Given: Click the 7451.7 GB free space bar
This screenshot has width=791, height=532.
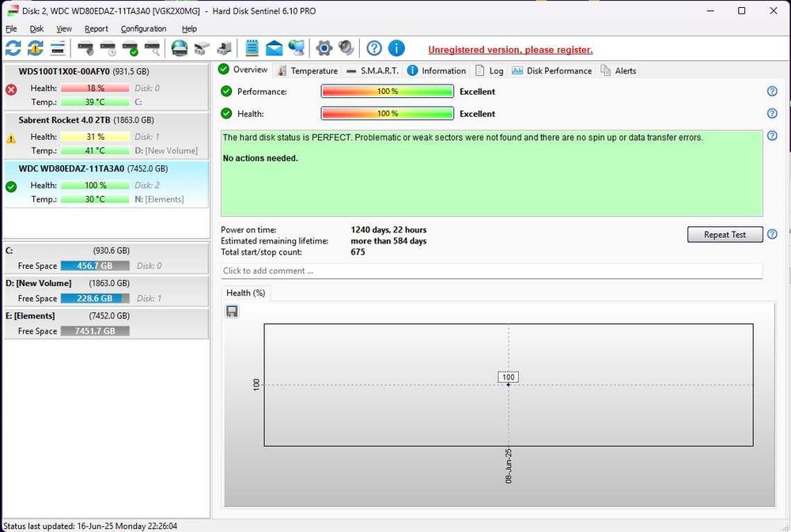Looking at the screenshot, I should click(x=95, y=331).
